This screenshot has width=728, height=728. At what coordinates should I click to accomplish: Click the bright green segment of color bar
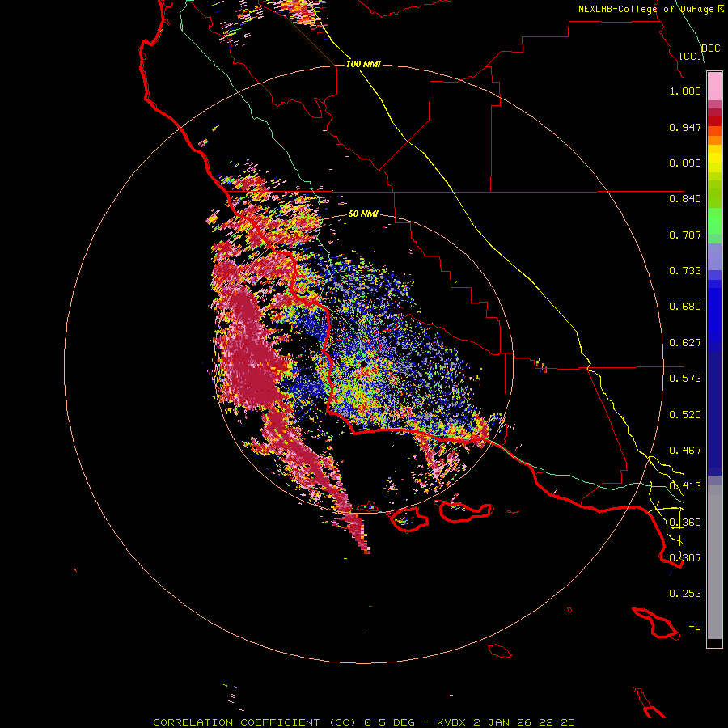714,221
